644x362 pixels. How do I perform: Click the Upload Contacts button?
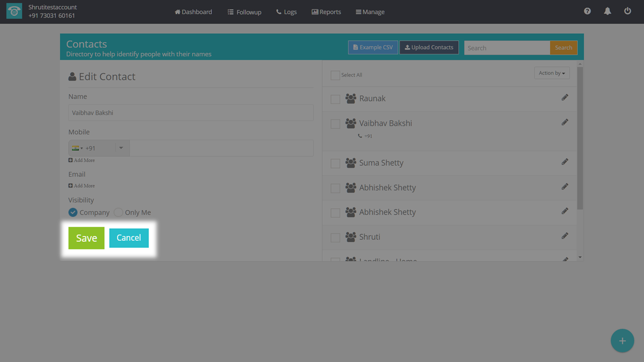429,48
